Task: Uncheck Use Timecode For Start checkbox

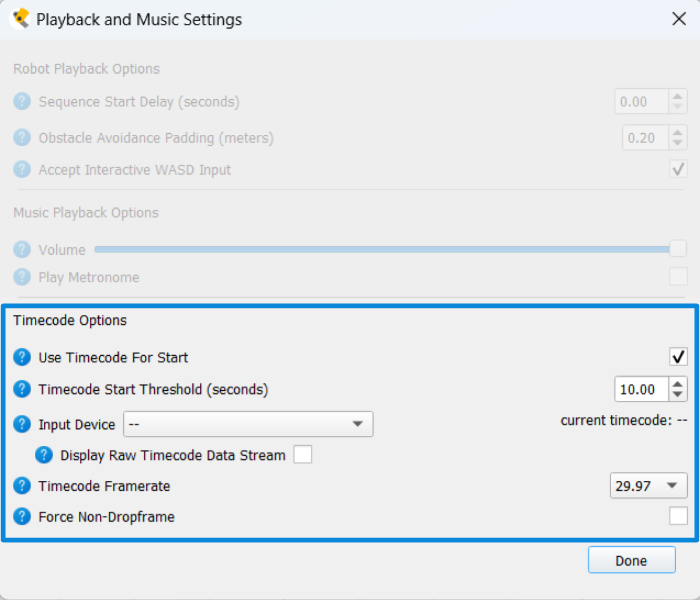Action: tap(678, 356)
